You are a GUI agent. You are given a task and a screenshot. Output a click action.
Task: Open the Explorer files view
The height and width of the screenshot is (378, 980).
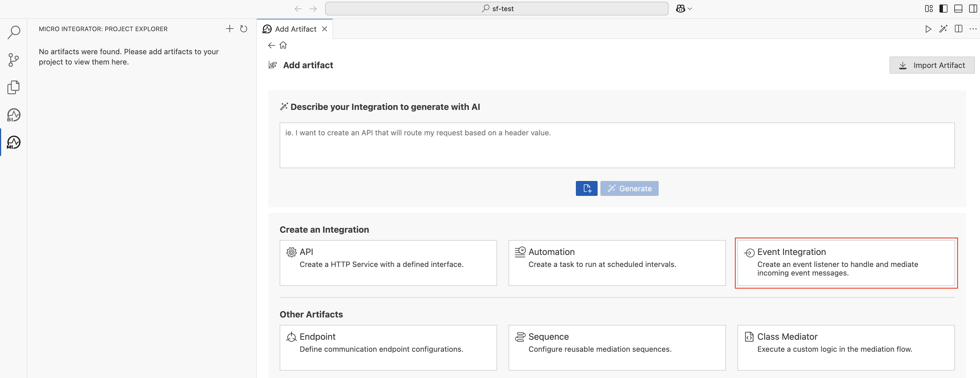tap(14, 87)
